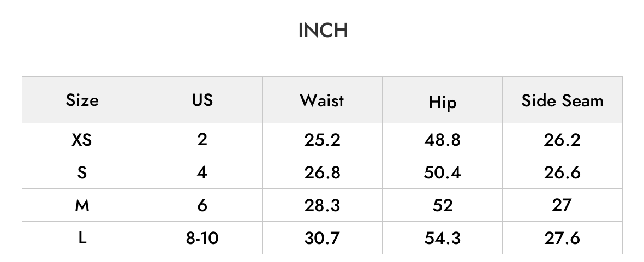The image size is (644, 262).
Task: Click the 26.8 waist value
Action: pyautogui.click(x=322, y=172)
